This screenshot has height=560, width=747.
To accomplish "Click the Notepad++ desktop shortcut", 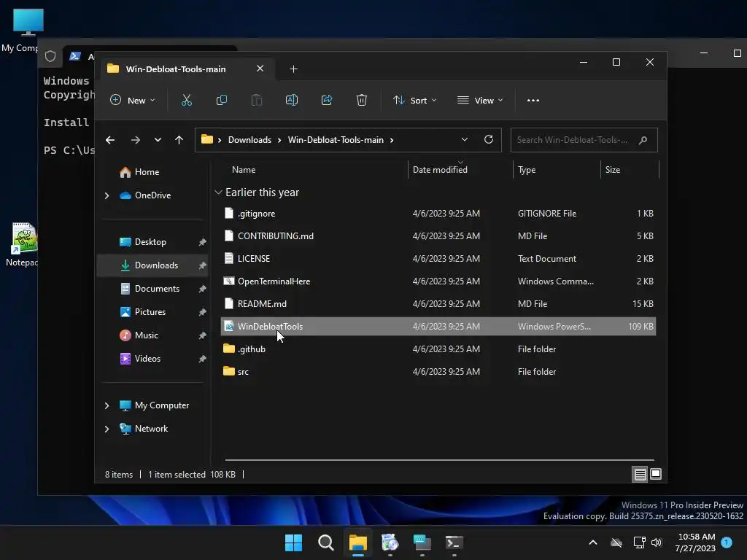I will pyautogui.click(x=22, y=245).
